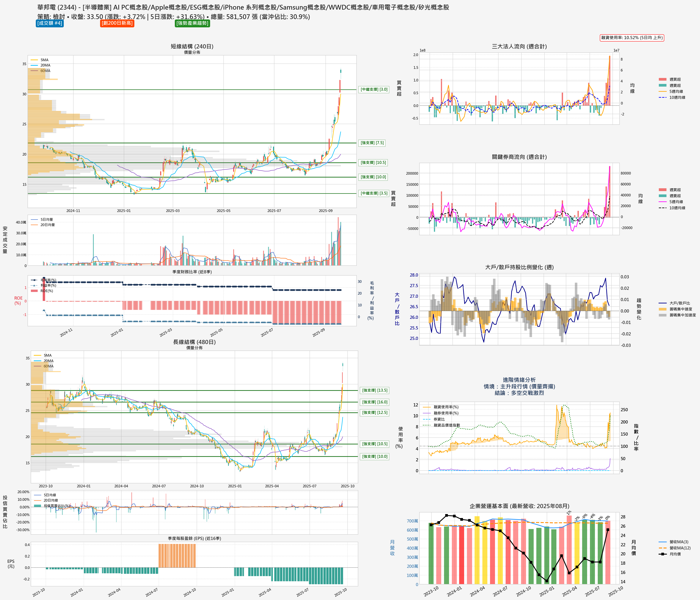Viewport: 700px width, 600px height.
Task: Click the 10週均線 legend entry for 關鍵券商流向
Action: [677, 208]
